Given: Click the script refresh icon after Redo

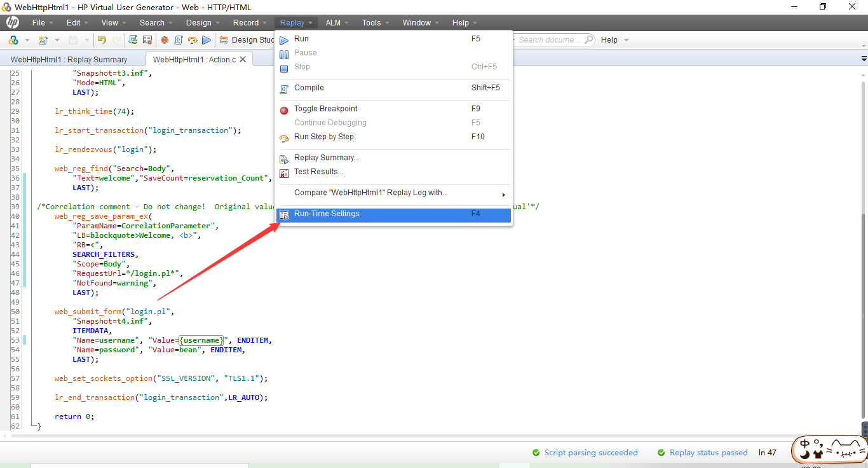Looking at the screenshot, I should [133, 40].
